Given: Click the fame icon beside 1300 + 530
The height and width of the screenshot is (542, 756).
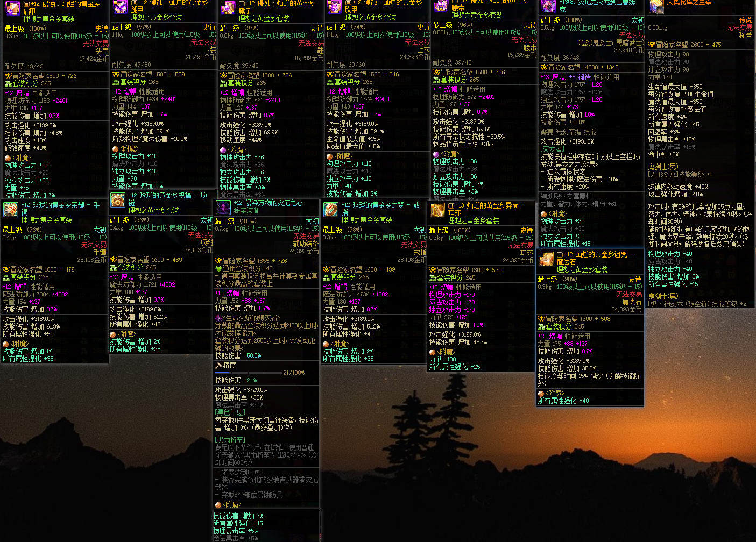Looking at the screenshot, I should [433, 270].
